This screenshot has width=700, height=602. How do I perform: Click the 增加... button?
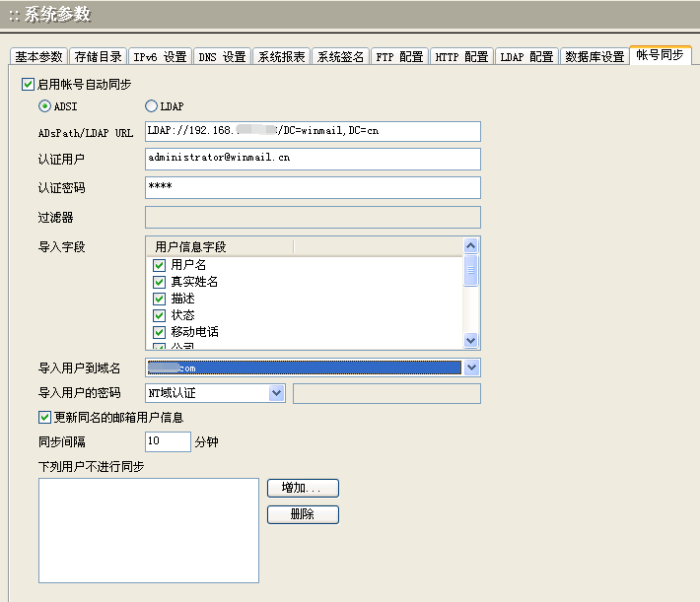tap(303, 488)
